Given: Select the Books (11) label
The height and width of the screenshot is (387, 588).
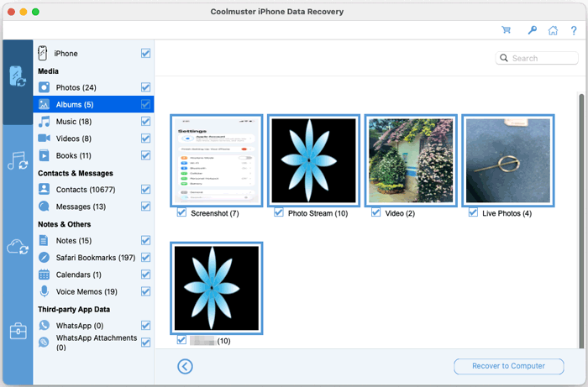Looking at the screenshot, I should coord(74,155).
